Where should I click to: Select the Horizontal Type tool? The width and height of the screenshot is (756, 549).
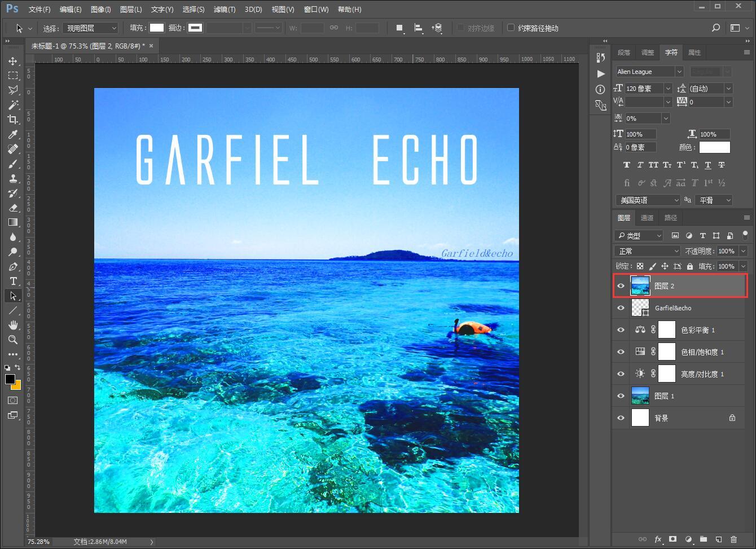point(13,281)
